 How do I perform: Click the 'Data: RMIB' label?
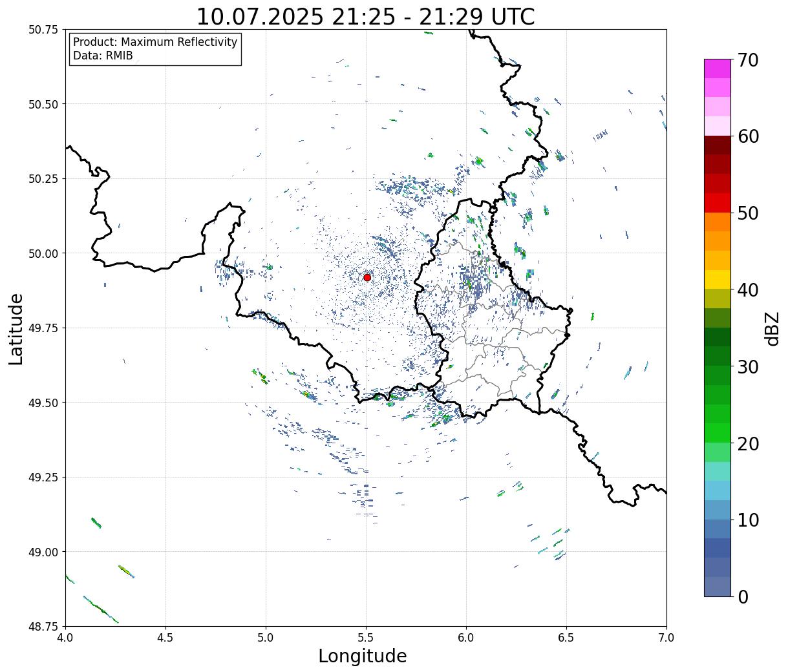pos(103,56)
